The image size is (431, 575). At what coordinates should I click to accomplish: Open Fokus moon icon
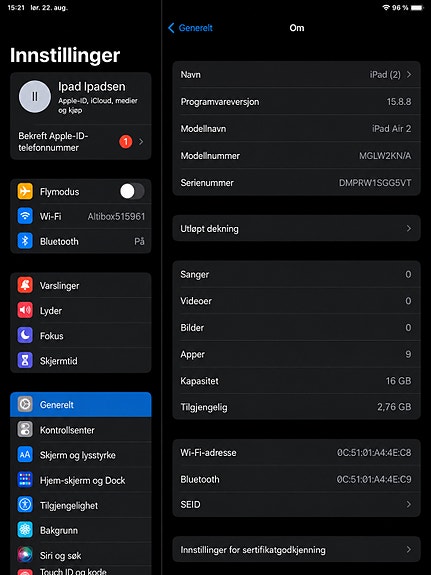pos(25,335)
